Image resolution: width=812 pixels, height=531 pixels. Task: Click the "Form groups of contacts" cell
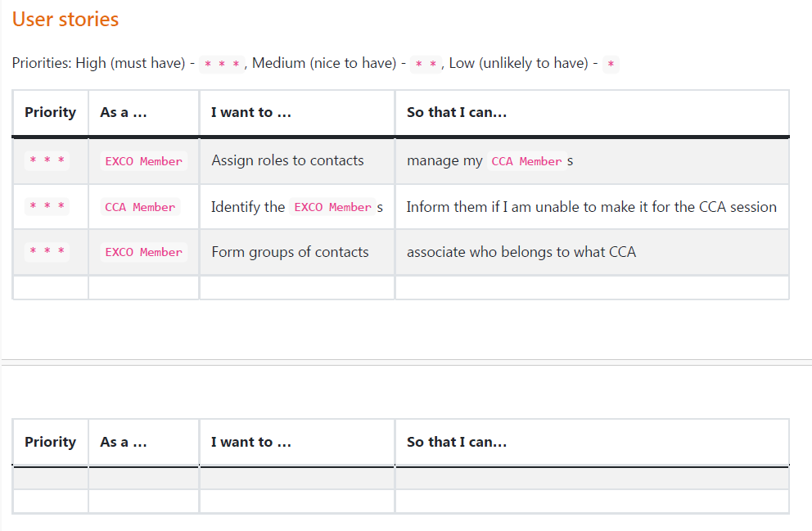click(x=290, y=252)
